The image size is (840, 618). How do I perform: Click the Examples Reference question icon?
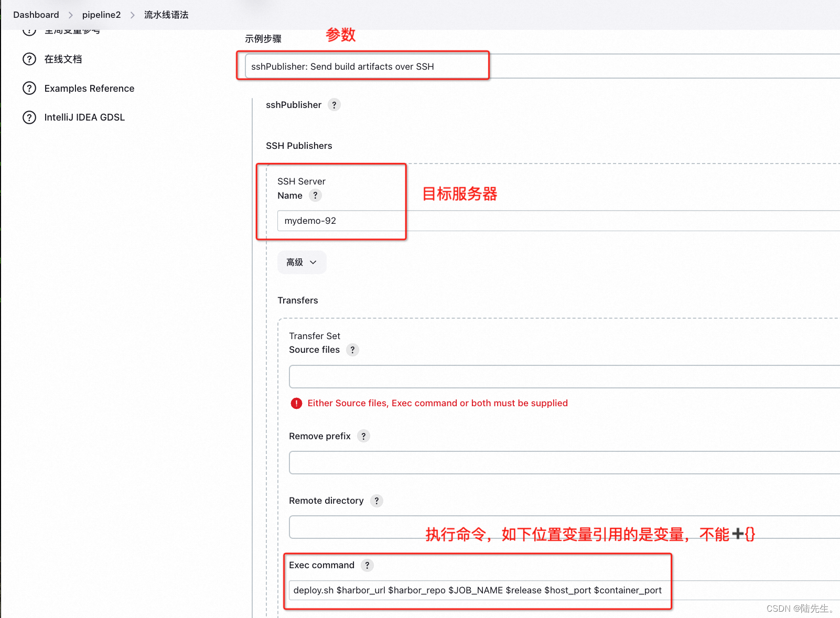coord(29,89)
